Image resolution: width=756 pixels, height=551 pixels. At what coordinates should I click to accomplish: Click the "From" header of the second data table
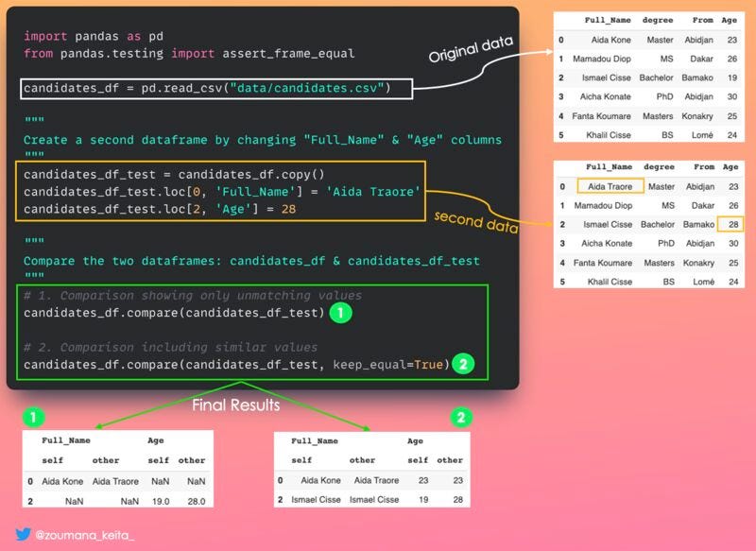(x=704, y=166)
